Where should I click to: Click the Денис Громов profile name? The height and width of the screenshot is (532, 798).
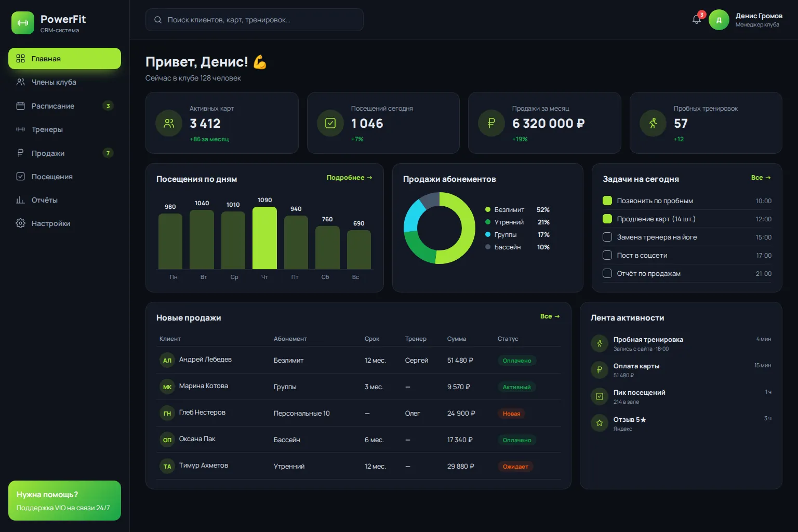[x=759, y=16]
